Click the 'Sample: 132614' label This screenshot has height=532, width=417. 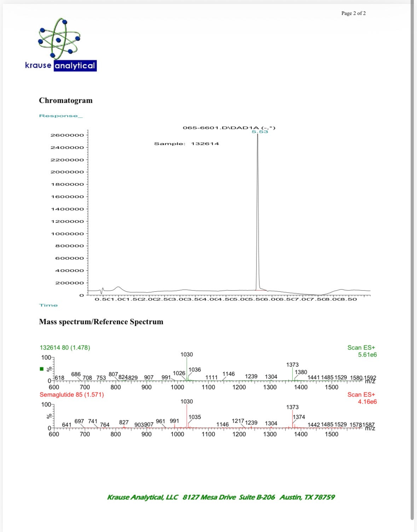186,144
